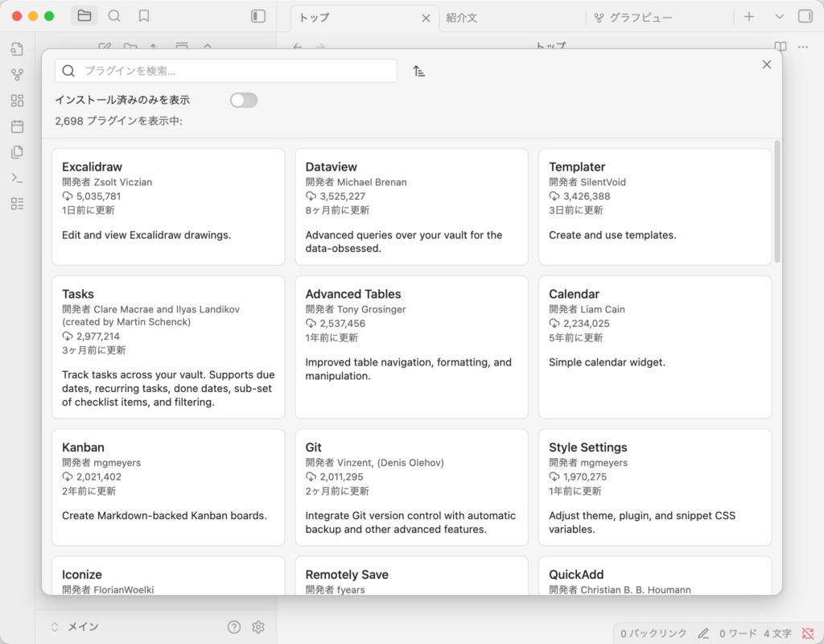
Task: Open the quick switcher from the ribbon
Action: tap(17, 49)
